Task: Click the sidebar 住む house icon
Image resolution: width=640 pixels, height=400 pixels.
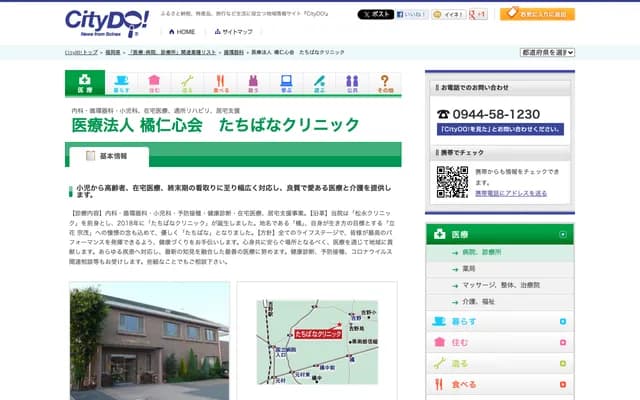Action: click(439, 342)
